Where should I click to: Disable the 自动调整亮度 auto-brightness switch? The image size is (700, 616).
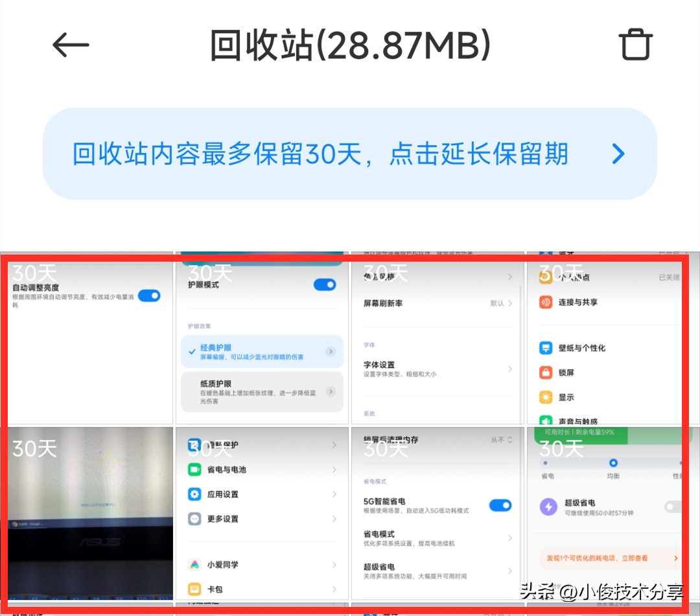[x=150, y=295]
